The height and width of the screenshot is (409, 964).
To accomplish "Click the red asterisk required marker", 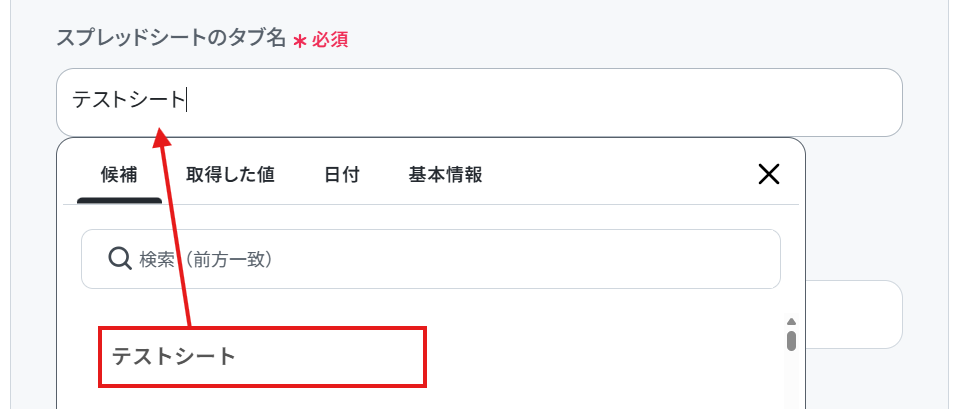I will click(x=299, y=42).
